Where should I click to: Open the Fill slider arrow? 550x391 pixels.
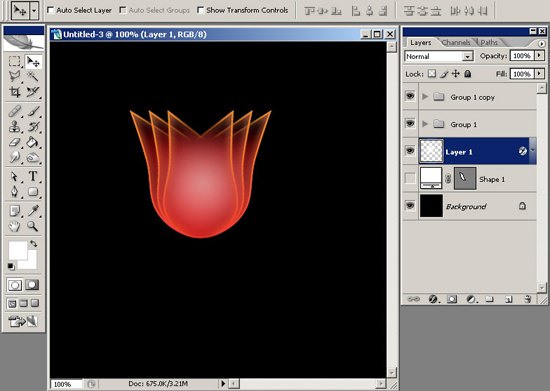tap(539, 74)
